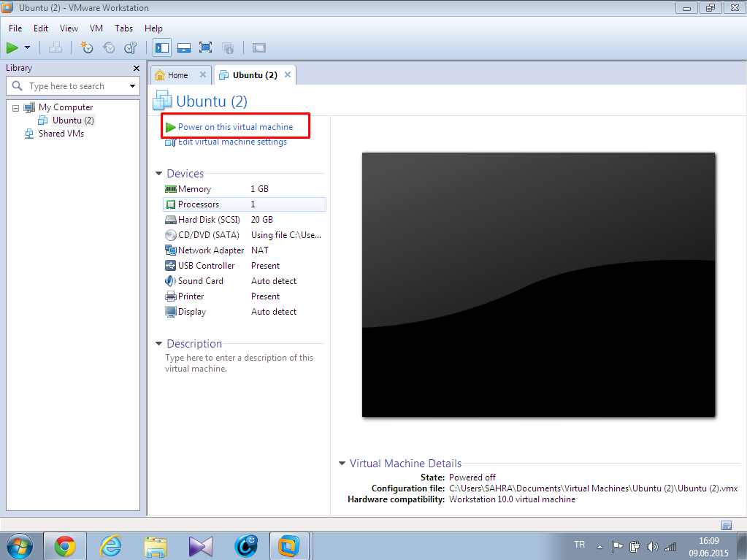
Task: Click the VMware Workstation taskbar icon
Action: point(288,546)
